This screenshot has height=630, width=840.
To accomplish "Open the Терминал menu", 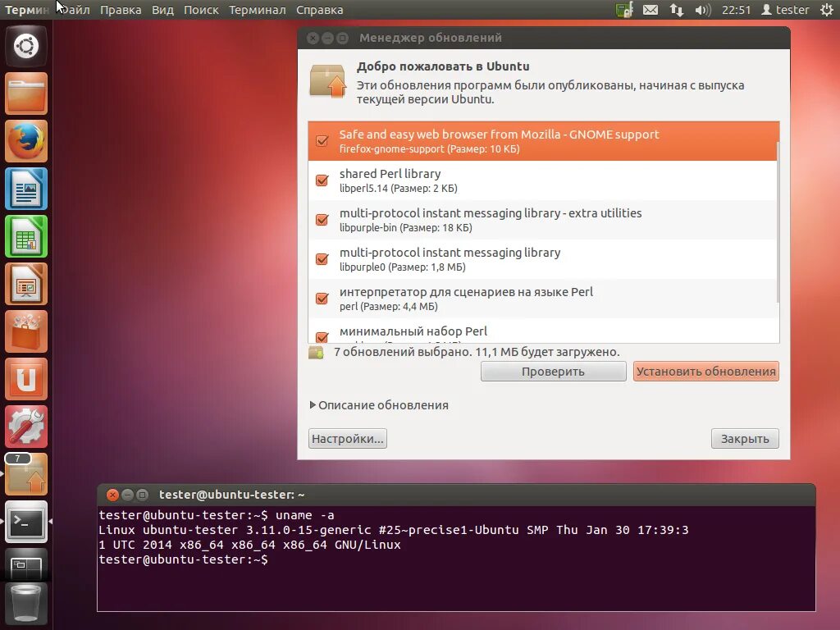I will (257, 10).
